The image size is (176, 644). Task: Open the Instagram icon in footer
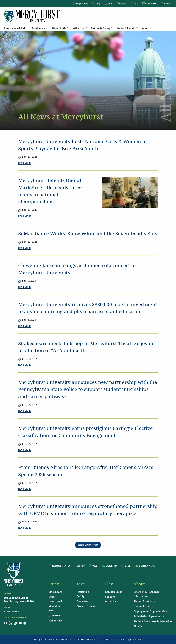(15, 623)
